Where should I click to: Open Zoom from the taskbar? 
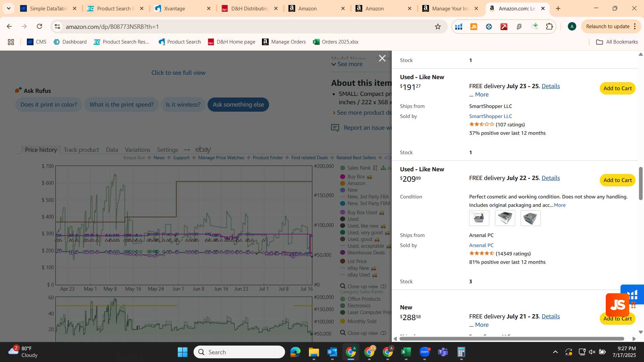424,352
